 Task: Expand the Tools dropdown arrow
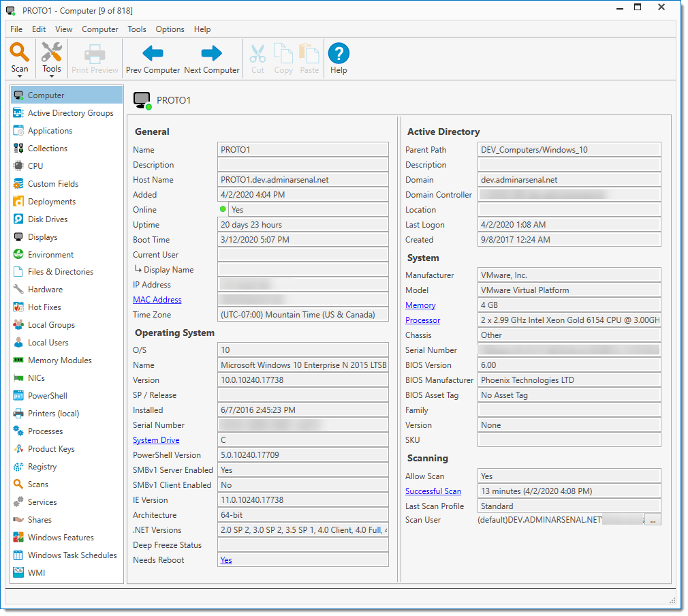click(x=52, y=76)
